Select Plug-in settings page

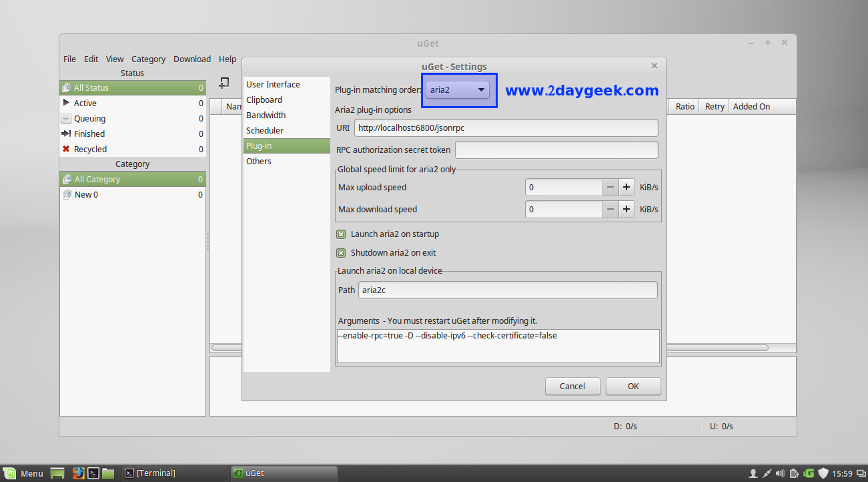(287, 146)
